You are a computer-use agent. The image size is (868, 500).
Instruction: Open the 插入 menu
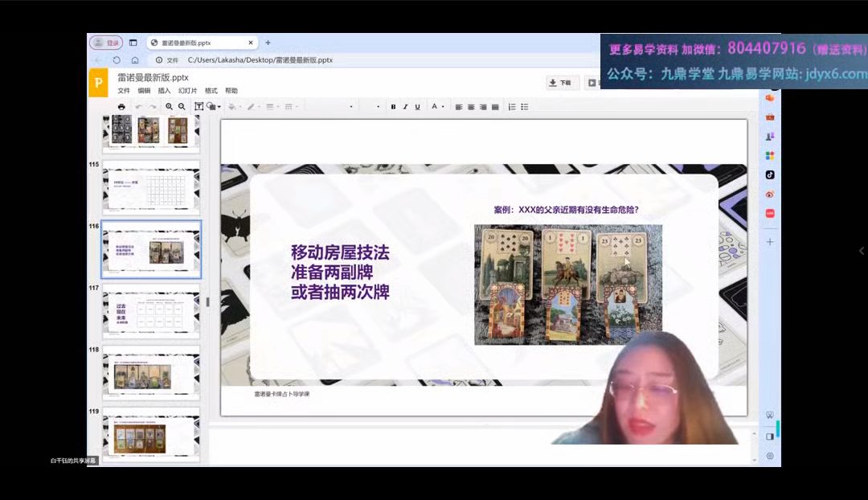[164, 91]
